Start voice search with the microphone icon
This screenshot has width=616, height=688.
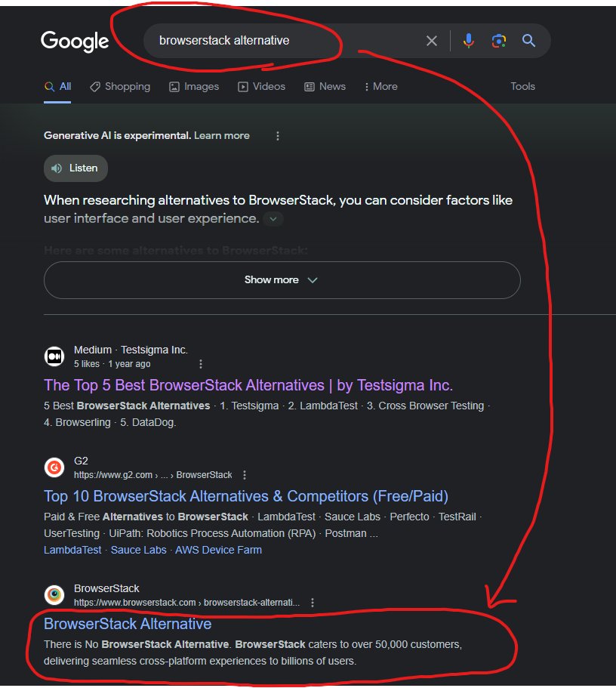click(468, 41)
